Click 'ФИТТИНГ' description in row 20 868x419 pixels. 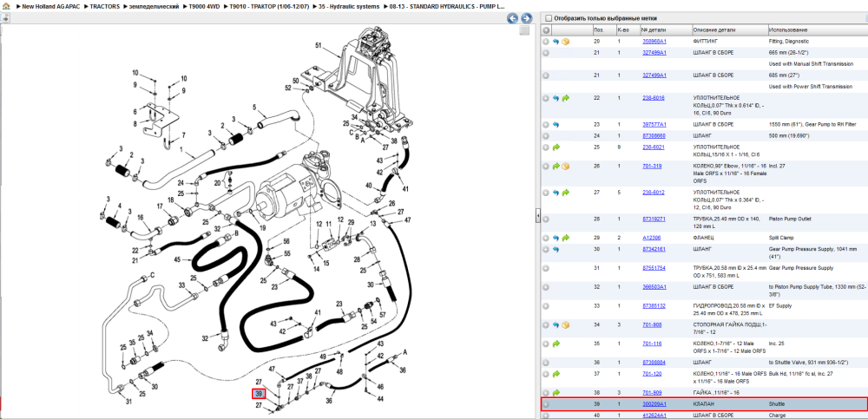705,42
